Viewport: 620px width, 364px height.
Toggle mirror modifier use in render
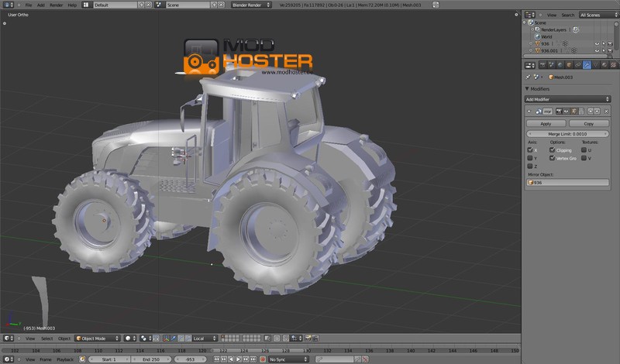click(559, 112)
